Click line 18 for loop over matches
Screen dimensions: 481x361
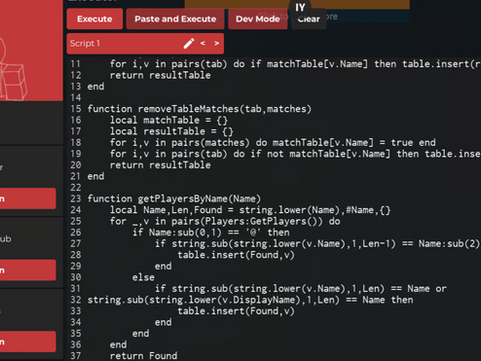pos(273,143)
